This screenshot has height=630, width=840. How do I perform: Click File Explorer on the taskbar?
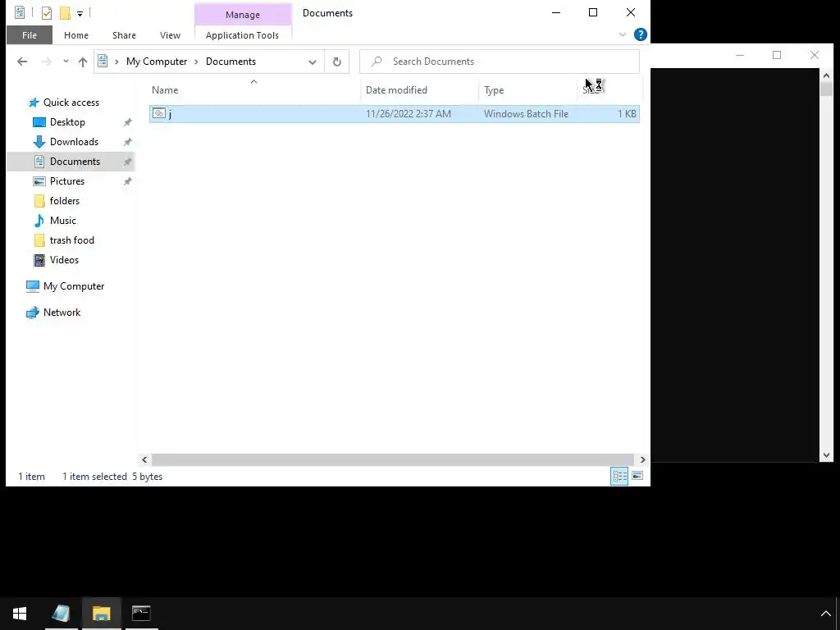point(101,614)
